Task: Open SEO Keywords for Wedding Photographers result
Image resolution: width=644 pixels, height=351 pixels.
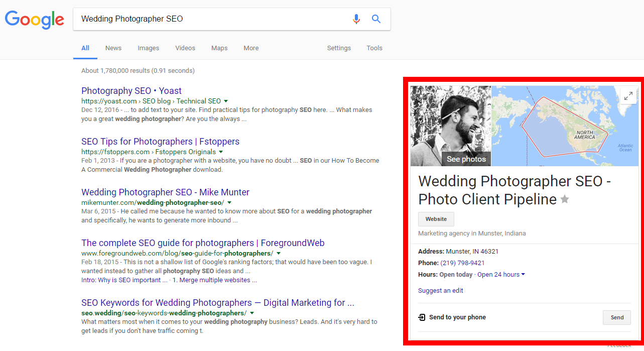Action: click(x=218, y=303)
